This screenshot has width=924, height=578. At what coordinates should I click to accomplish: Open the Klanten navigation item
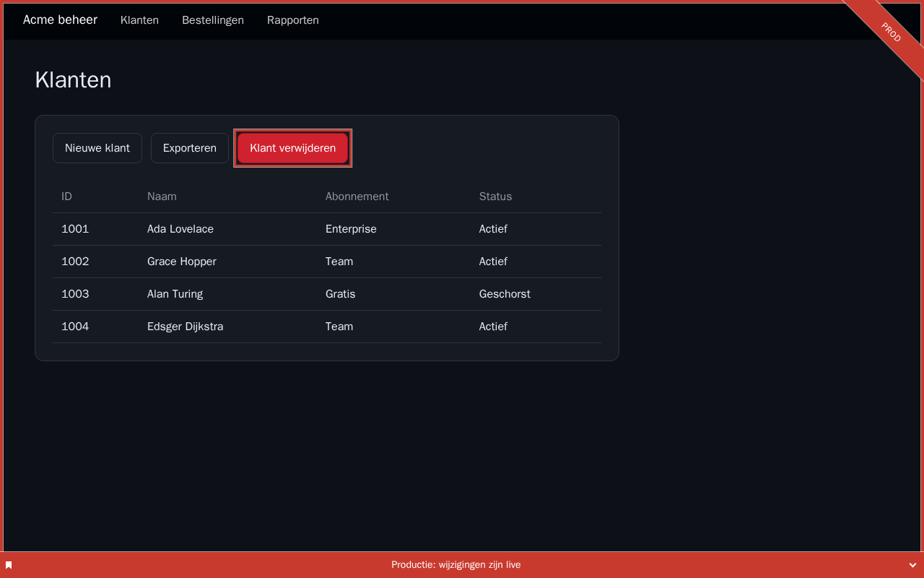point(139,20)
